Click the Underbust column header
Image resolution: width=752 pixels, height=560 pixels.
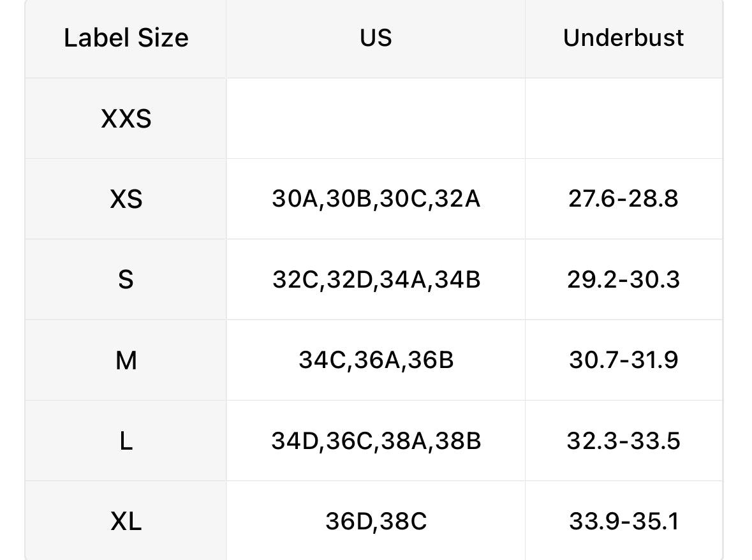point(623,38)
